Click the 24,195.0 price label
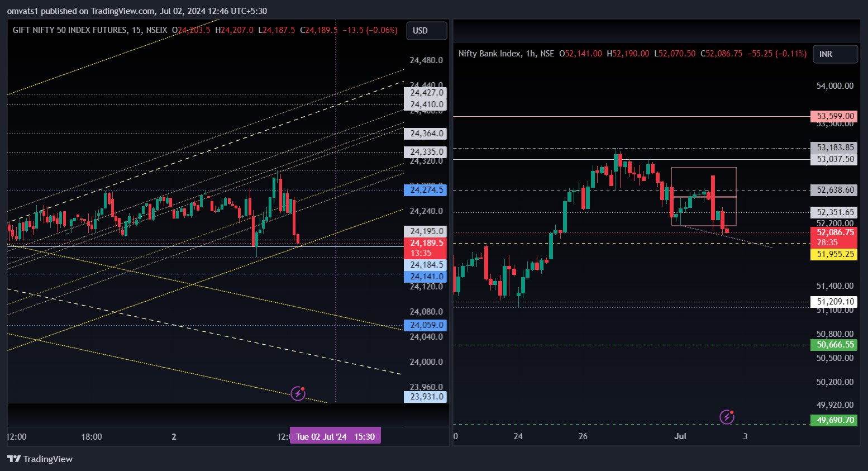The height and width of the screenshot is (471, 868). pyautogui.click(x=427, y=231)
